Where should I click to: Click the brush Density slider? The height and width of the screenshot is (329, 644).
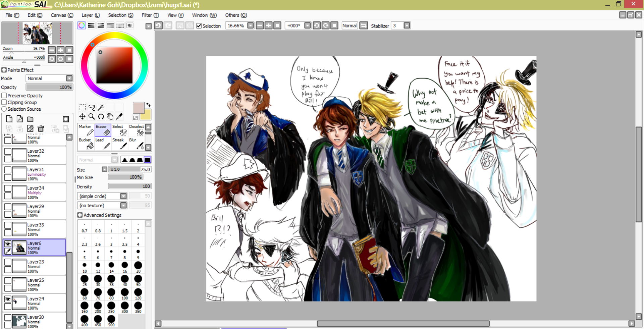point(130,186)
